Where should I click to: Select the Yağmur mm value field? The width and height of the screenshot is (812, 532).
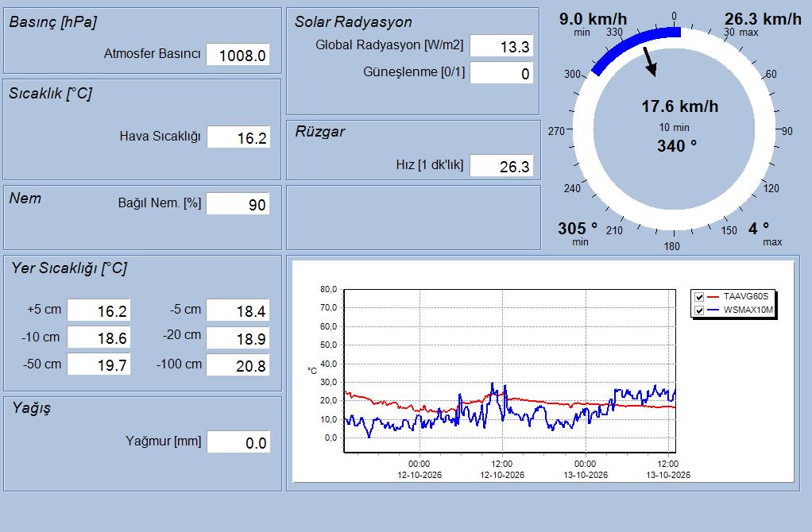tap(238, 442)
